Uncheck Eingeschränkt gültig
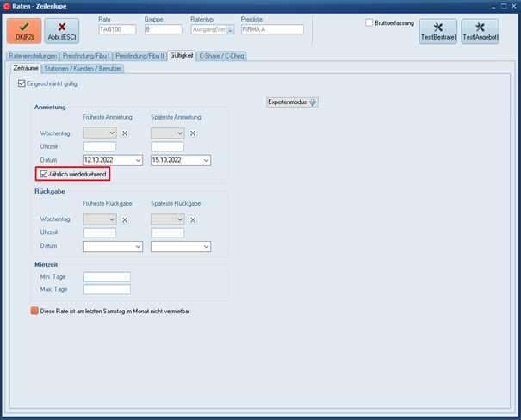This screenshot has width=521, height=420. (22, 83)
